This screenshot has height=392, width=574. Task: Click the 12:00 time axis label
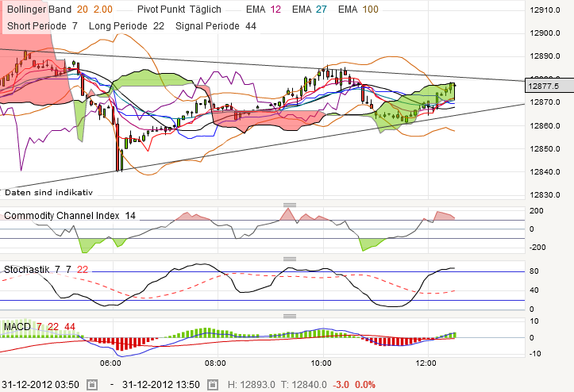426,363
